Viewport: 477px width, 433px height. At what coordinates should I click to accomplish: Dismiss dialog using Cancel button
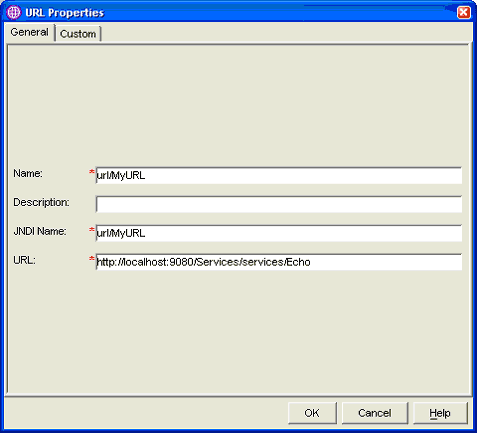coord(375,413)
